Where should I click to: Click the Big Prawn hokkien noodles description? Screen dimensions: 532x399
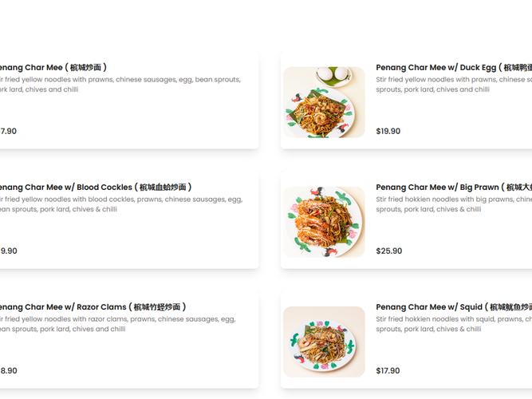click(x=452, y=204)
